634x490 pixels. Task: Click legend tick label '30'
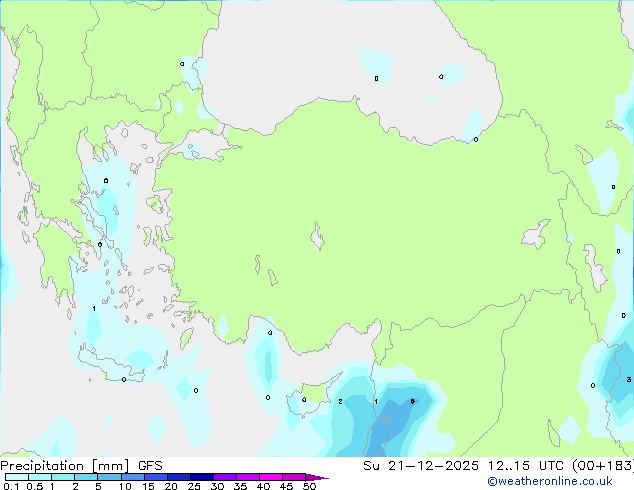click(217, 486)
